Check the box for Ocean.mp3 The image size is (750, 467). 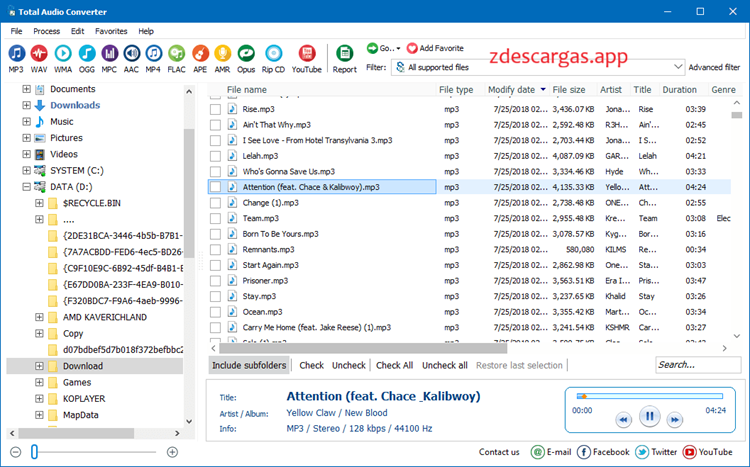point(215,312)
